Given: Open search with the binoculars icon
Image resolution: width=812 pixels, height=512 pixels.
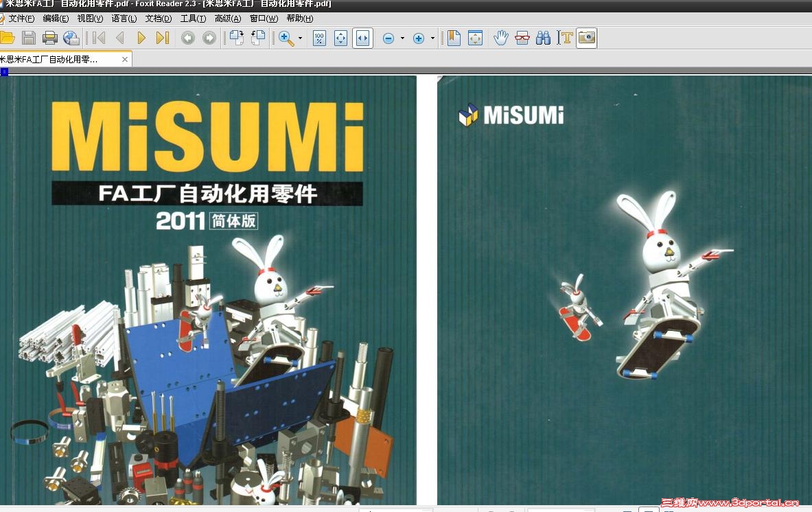Looking at the screenshot, I should 543,38.
